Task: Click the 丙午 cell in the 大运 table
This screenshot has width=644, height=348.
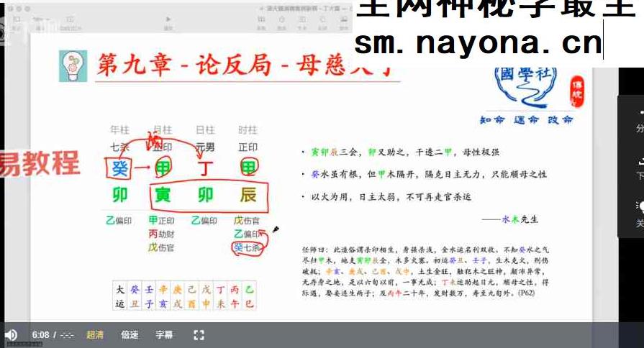Action: (235, 296)
